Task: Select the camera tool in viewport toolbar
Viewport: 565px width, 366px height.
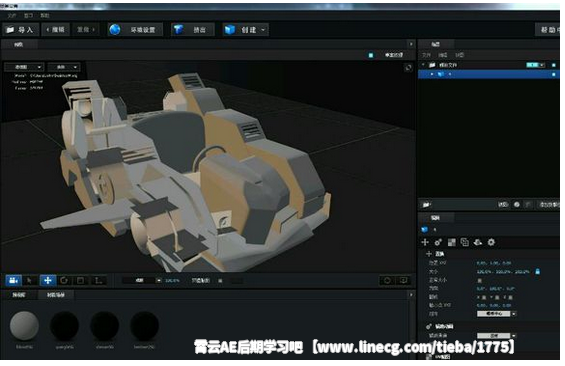Action: (x=13, y=280)
